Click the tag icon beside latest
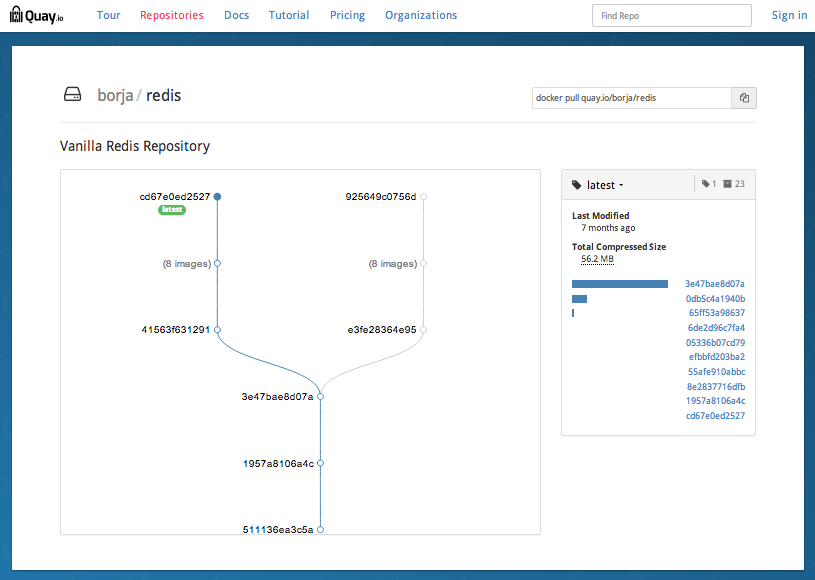Screen dimensions: 815x580 [x=576, y=185]
